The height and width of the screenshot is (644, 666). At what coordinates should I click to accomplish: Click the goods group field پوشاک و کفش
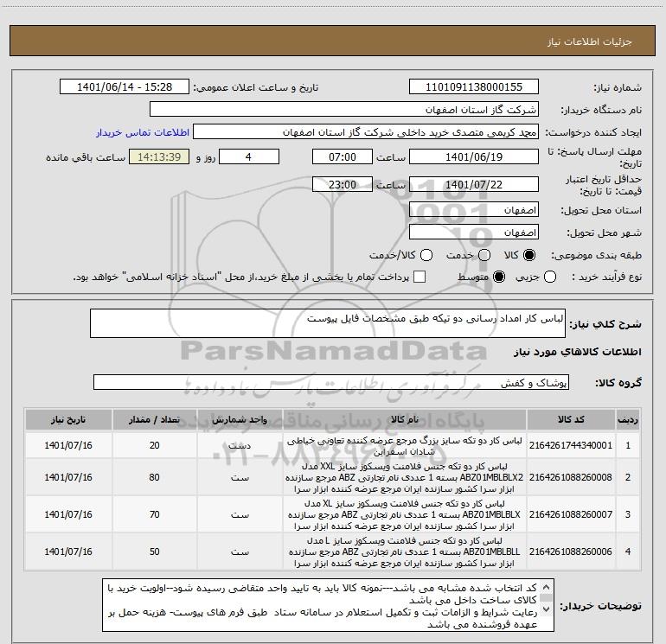click(331, 382)
